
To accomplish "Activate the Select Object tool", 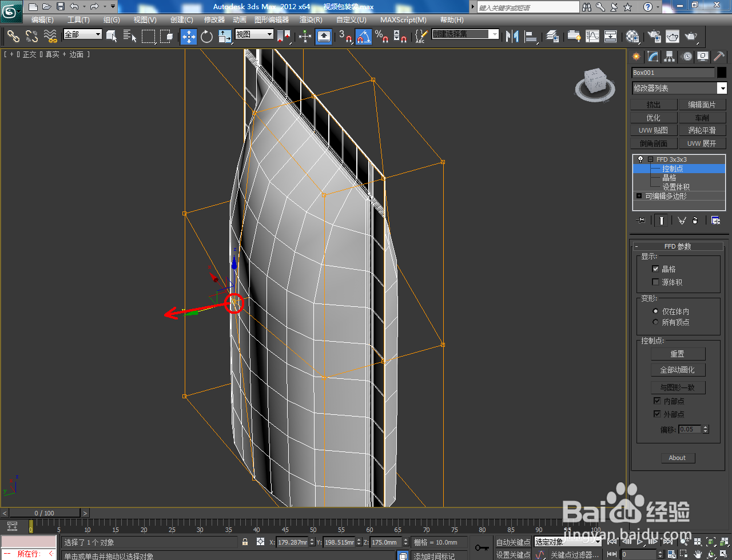I will pyautogui.click(x=112, y=37).
